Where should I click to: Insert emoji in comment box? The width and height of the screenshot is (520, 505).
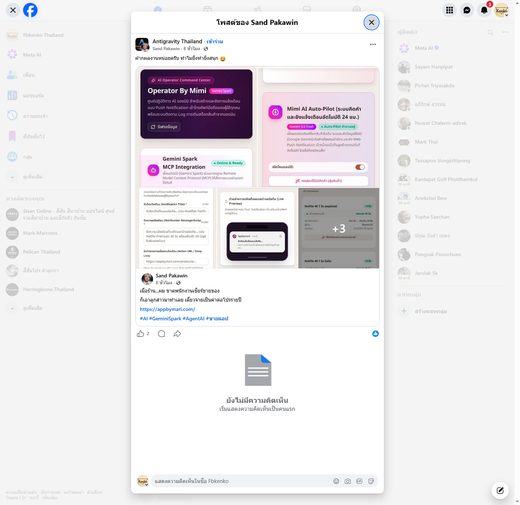coord(336,481)
